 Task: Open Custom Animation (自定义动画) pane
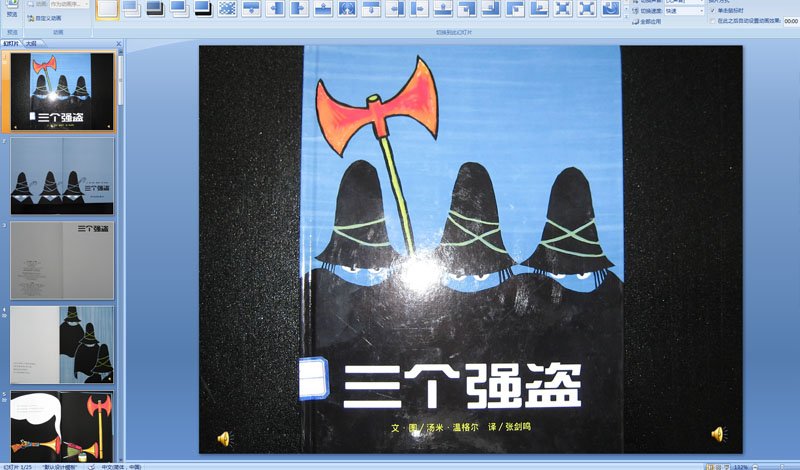click(44, 18)
